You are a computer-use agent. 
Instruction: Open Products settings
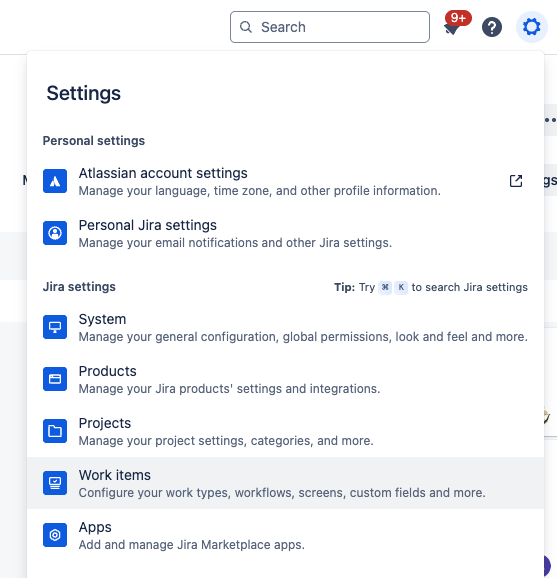click(285, 379)
